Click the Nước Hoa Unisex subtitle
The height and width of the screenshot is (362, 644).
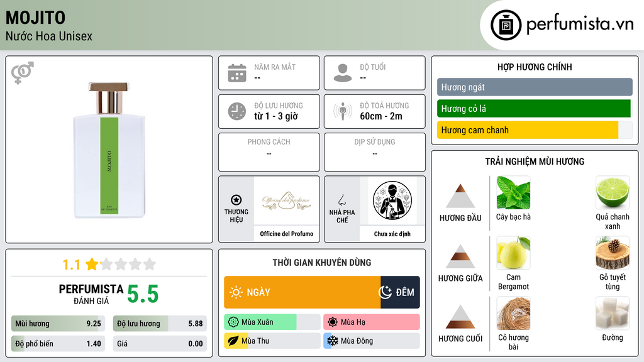49,36
